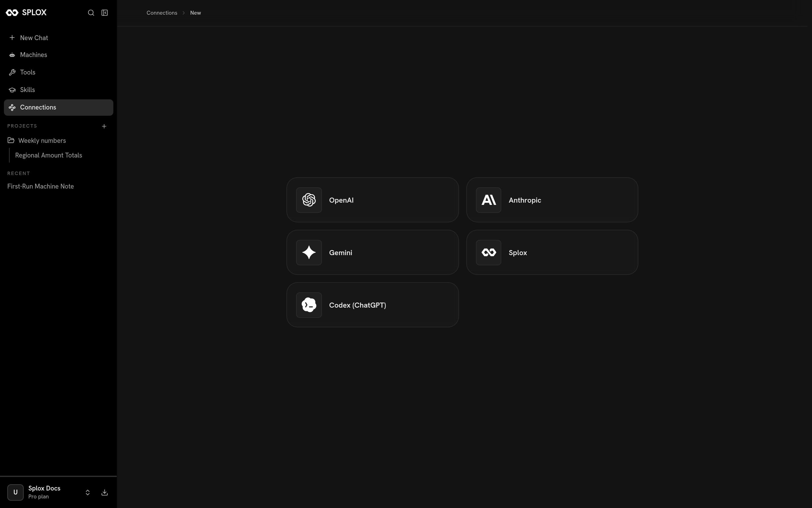Click the Anthropic logo icon
The image size is (812, 508).
tap(489, 200)
